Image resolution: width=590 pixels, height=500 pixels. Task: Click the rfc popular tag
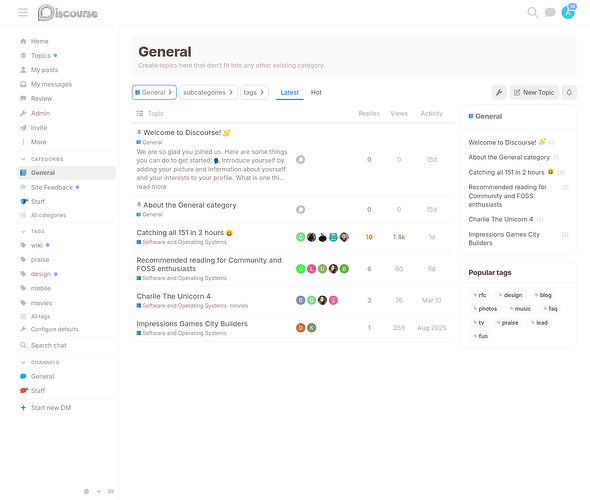coord(480,295)
